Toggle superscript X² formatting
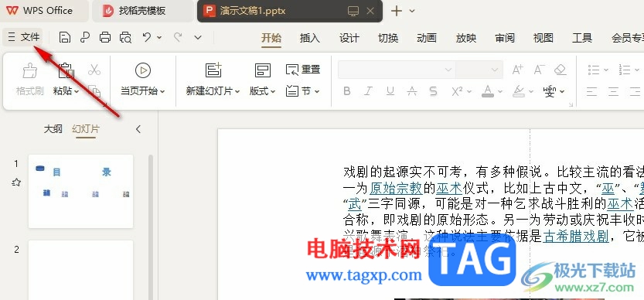This screenshot has height=300, width=644. [x=457, y=91]
